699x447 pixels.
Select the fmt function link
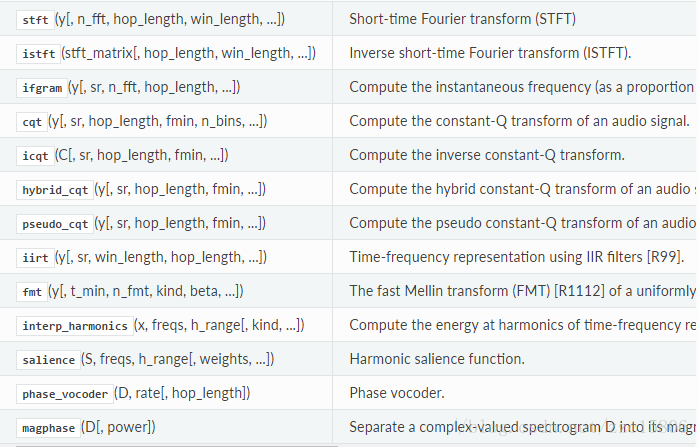pos(31,291)
